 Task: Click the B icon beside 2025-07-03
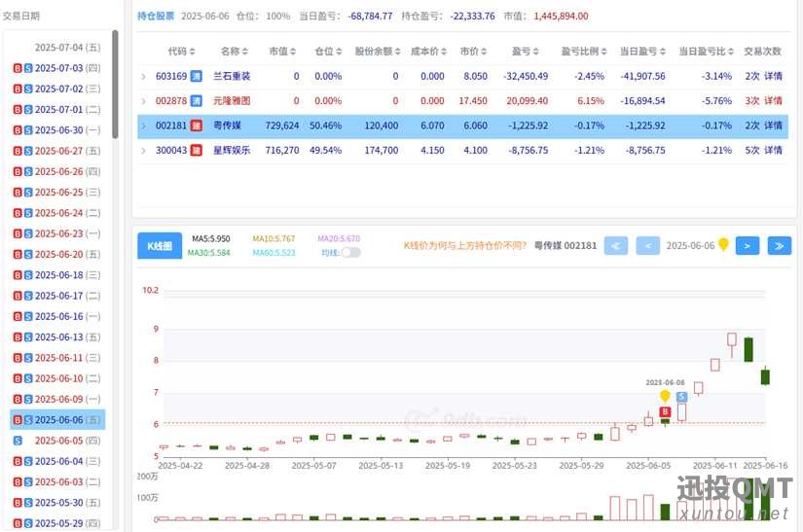[x=18, y=68]
